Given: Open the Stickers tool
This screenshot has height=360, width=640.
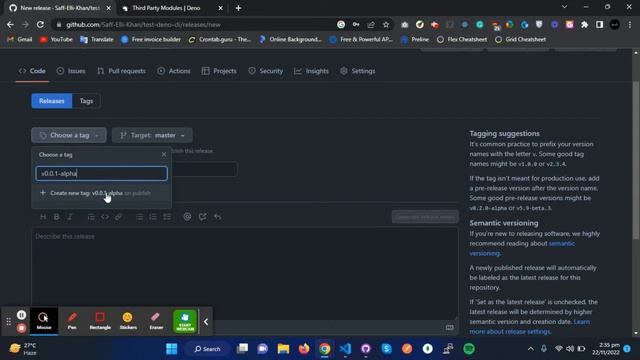Looking at the screenshot, I should tap(128, 321).
